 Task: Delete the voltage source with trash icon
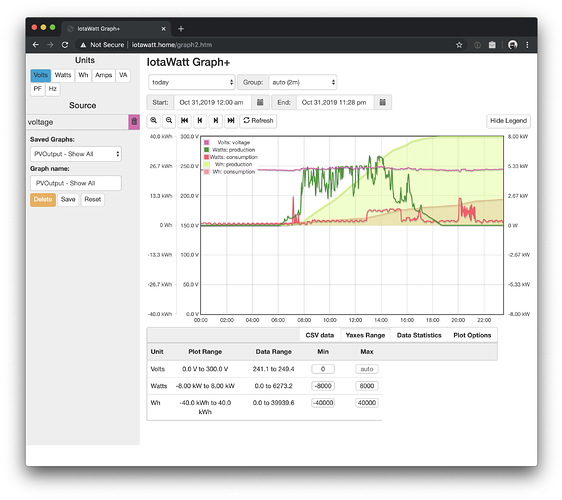[134, 122]
